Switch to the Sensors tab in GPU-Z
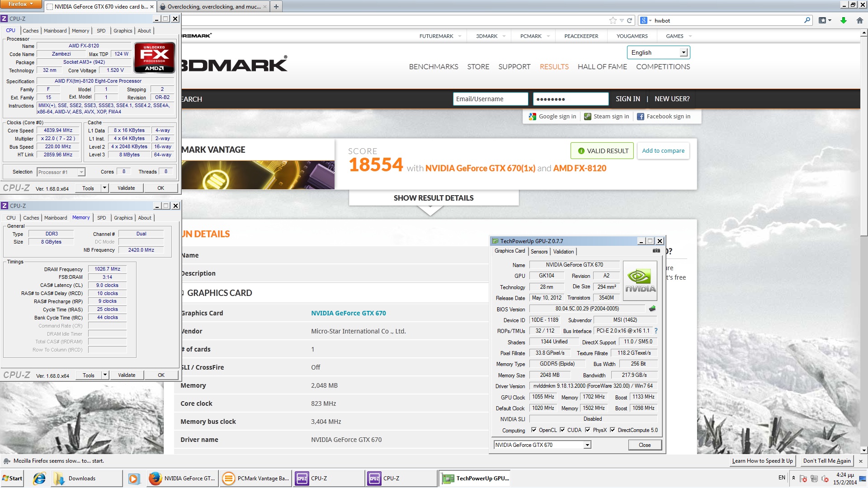This screenshot has height=488, width=868. click(539, 252)
